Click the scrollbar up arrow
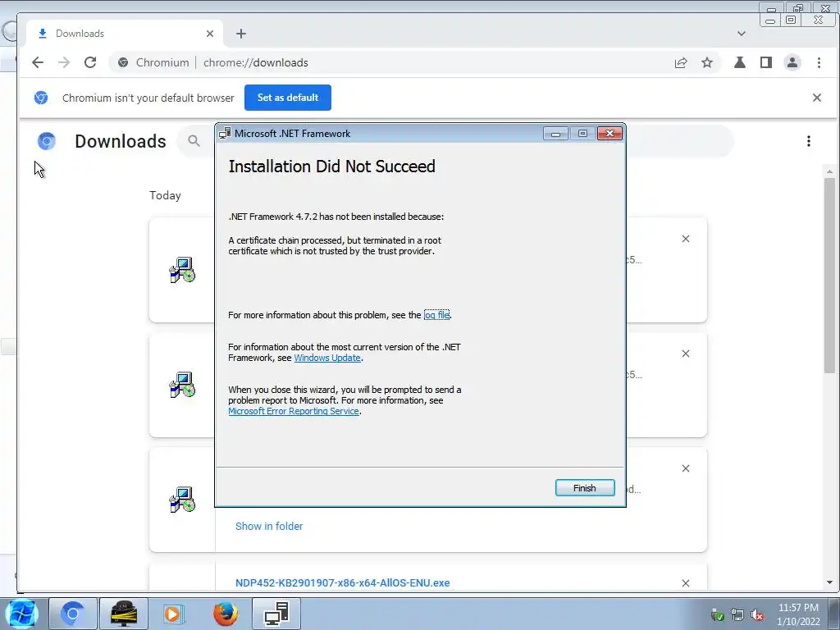This screenshot has width=840, height=630. pyautogui.click(x=829, y=172)
